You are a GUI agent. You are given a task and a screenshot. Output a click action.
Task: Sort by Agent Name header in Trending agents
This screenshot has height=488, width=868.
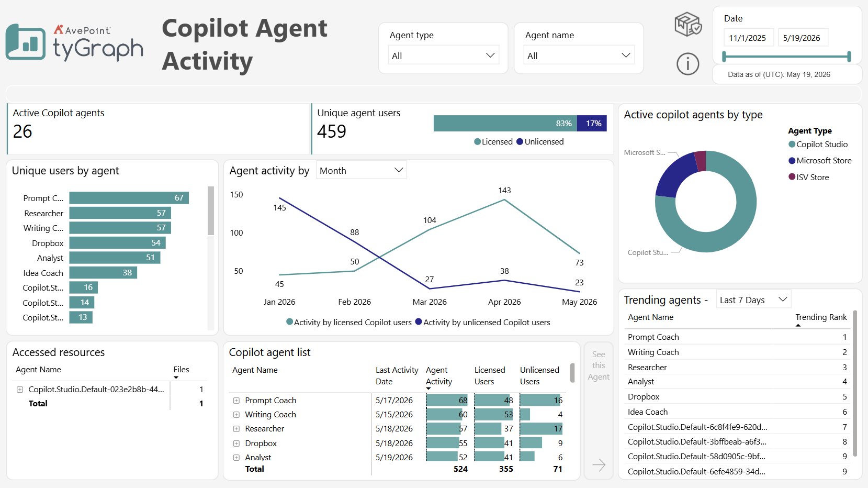coord(650,317)
